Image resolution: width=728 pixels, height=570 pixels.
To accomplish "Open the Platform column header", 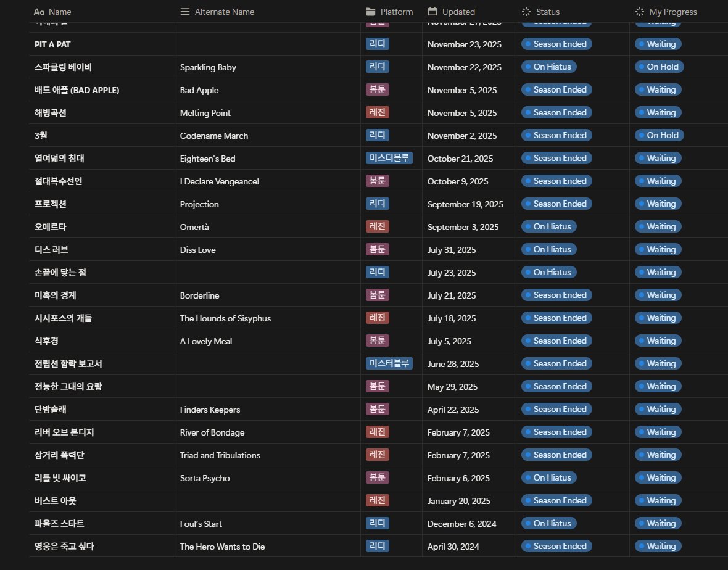I will point(389,12).
